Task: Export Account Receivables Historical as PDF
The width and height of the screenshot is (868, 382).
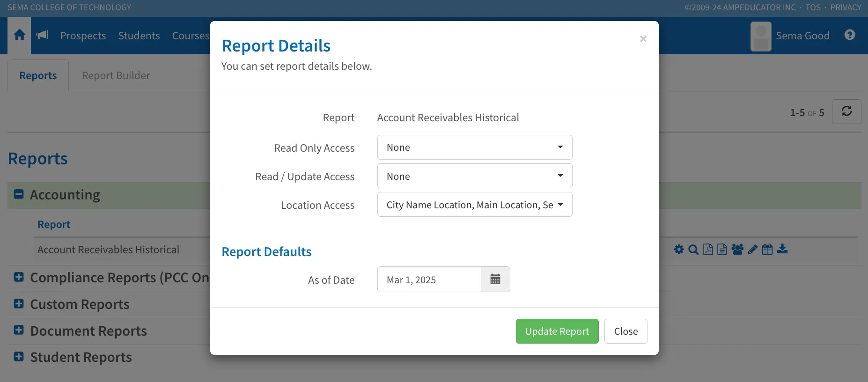Action: pyautogui.click(x=708, y=250)
